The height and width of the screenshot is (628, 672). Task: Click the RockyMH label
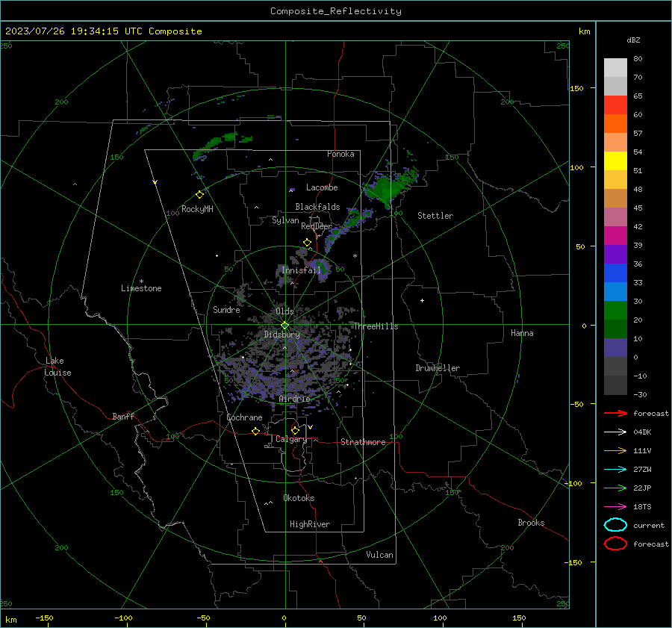[197, 209]
